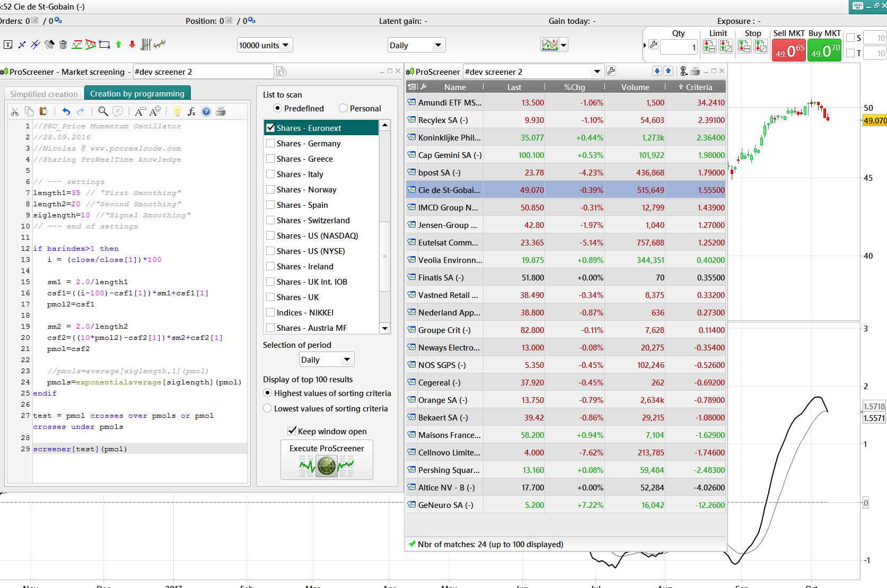Decrease the editor font size

(x=139, y=111)
